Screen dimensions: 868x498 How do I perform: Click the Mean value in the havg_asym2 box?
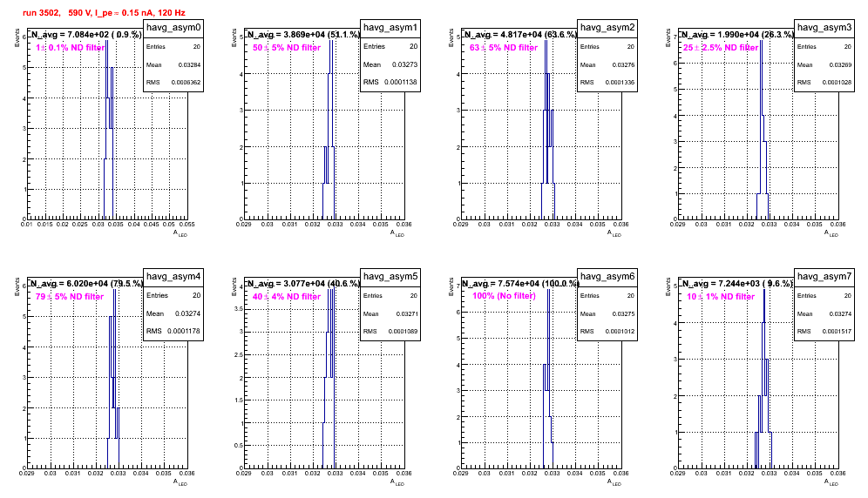[x=623, y=64]
